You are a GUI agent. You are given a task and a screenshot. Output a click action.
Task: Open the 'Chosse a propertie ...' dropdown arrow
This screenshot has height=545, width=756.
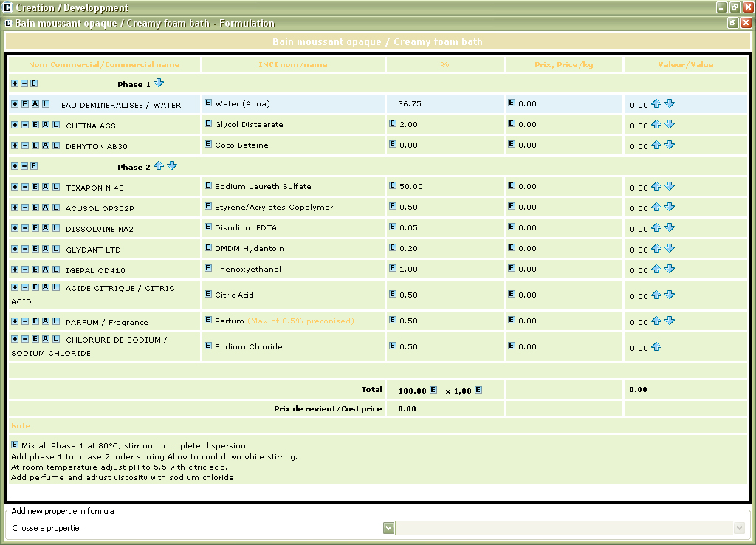389,528
